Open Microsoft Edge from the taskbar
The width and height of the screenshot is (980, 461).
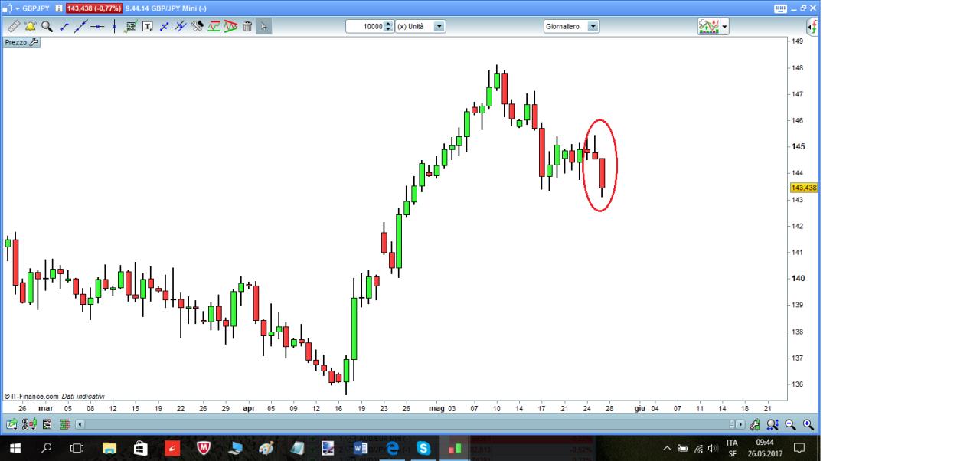click(x=394, y=449)
